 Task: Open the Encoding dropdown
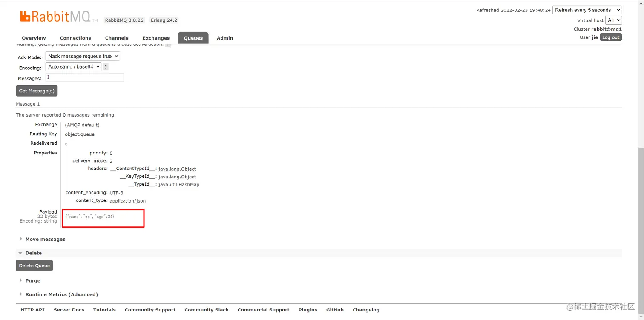pyautogui.click(x=73, y=66)
